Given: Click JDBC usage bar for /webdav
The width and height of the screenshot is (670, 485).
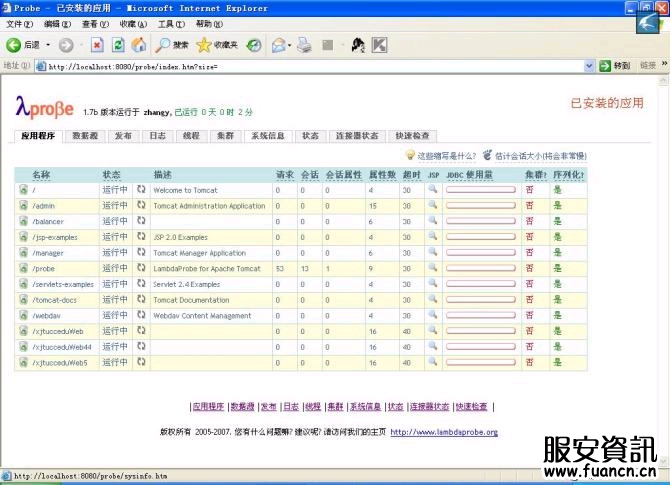Looking at the screenshot, I should (481, 315).
